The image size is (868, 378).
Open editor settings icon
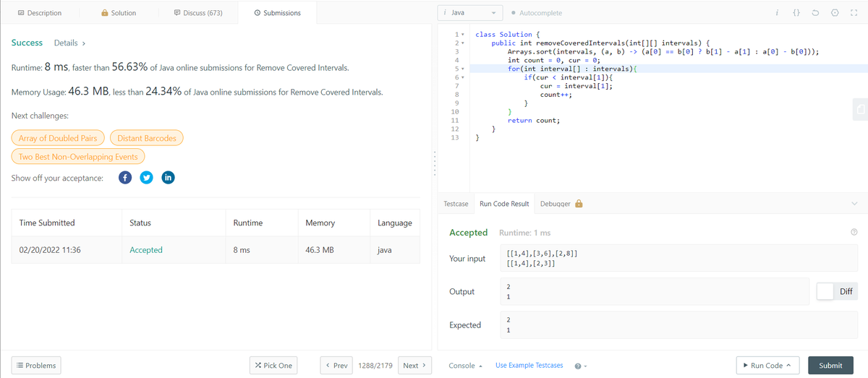point(834,13)
